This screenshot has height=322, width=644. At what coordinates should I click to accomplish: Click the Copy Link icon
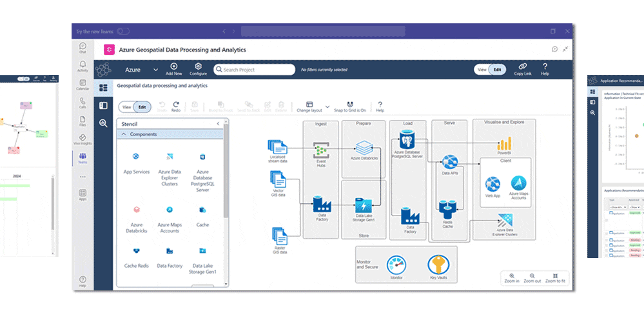pyautogui.click(x=522, y=66)
